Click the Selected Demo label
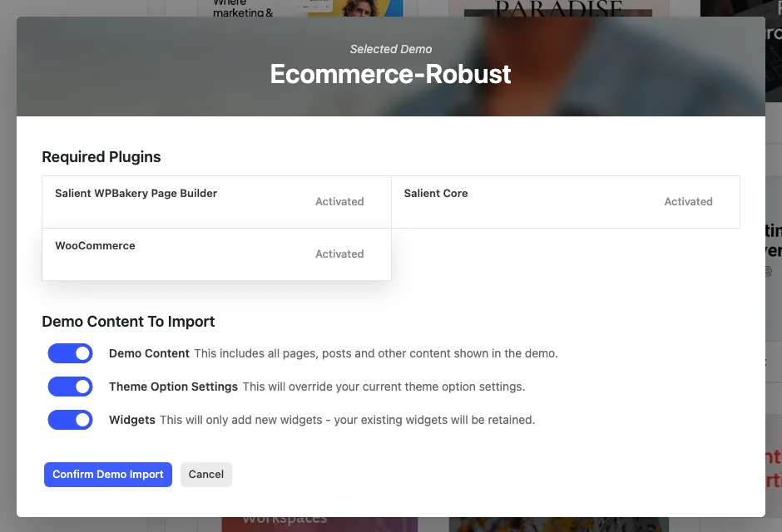The image size is (782, 532). 390,49
